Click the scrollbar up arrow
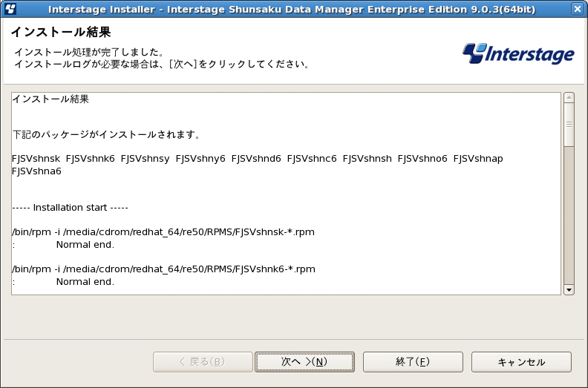The height and width of the screenshot is (388, 588). pyautogui.click(x=569, y=98)
